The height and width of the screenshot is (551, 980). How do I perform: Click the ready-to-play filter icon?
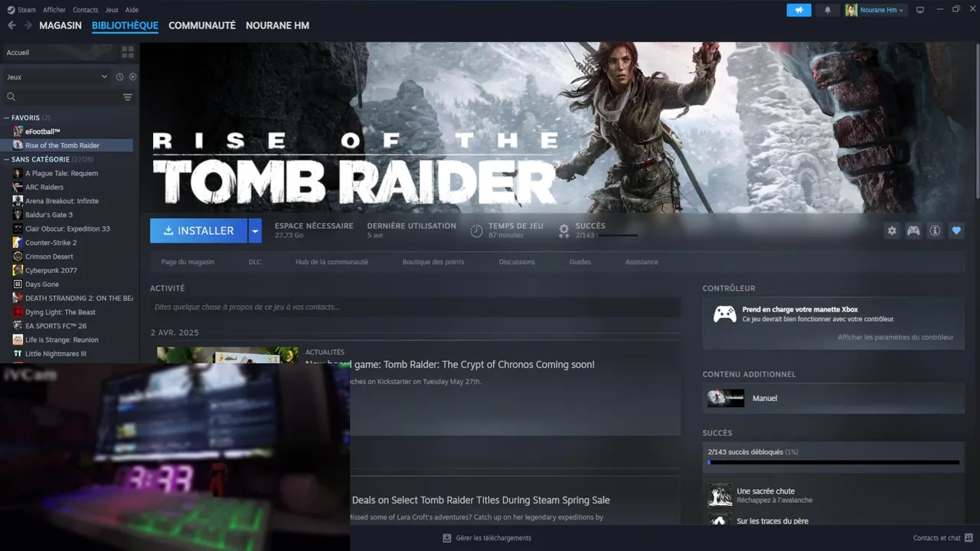pos(132,77)
